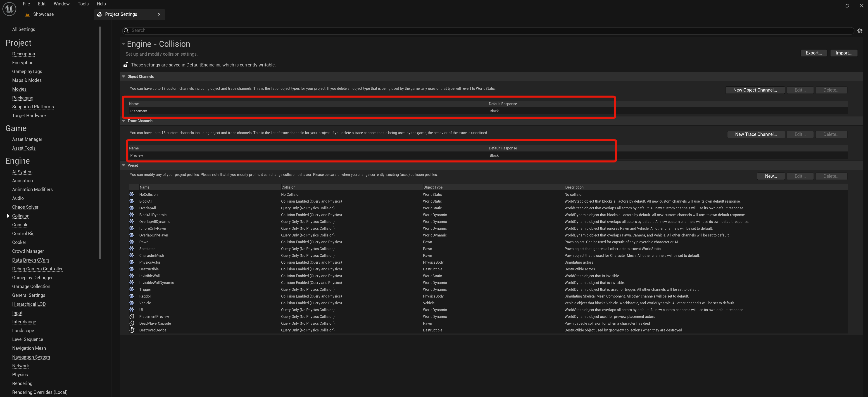Click the unlocked padlock writable icon
Screen dimensions: 868x397
126,65
